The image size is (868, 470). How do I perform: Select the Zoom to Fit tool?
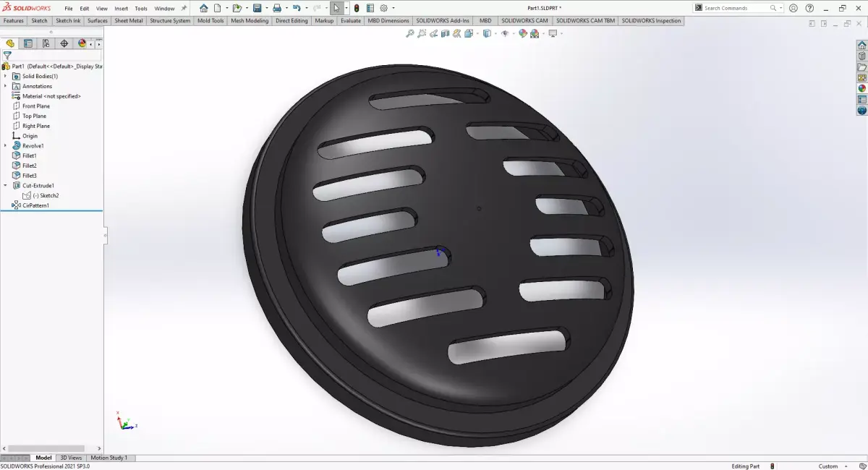point(410,33)
